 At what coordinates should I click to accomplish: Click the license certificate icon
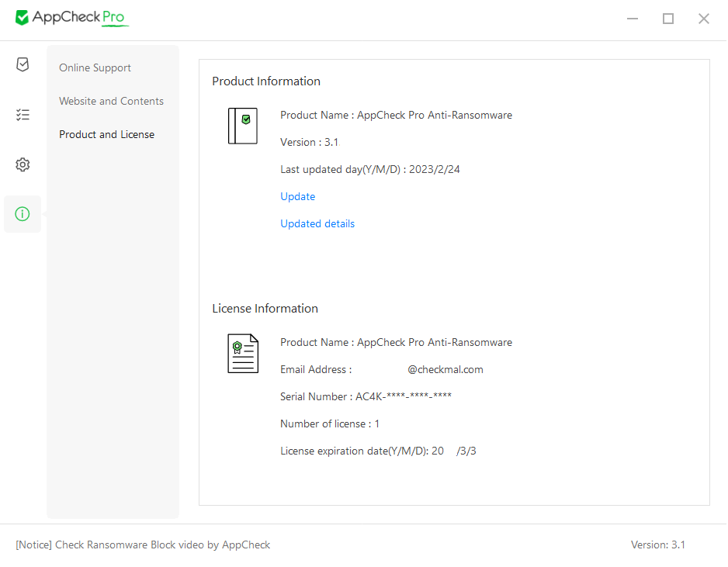pyautogui.click(x=242, y=354)
